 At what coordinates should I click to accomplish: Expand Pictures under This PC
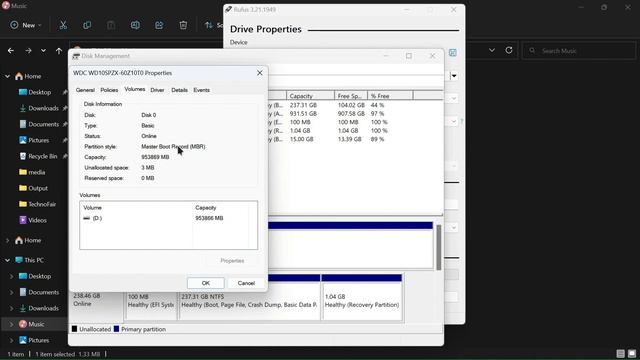pos(11,340)
